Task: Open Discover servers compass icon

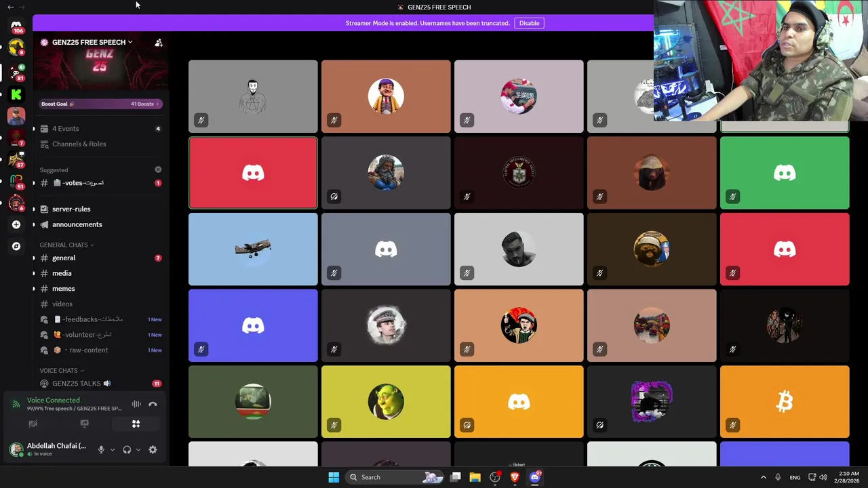Action: click(16, 246)
